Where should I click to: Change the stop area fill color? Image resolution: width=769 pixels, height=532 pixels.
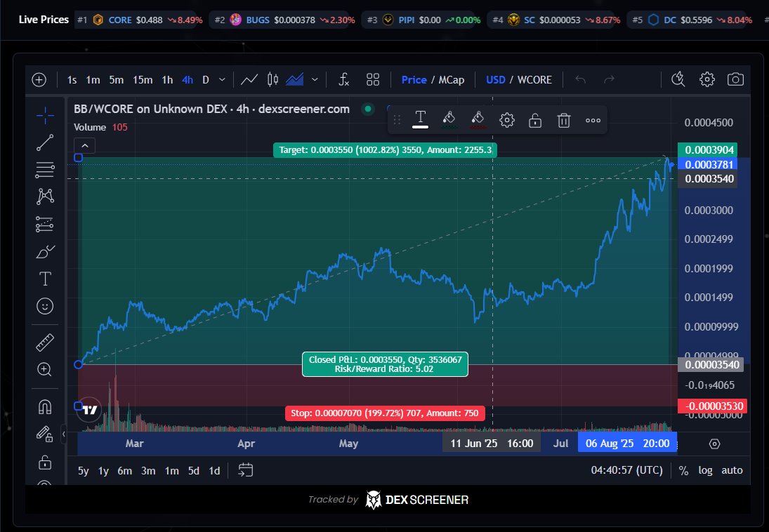coord(478,119)
